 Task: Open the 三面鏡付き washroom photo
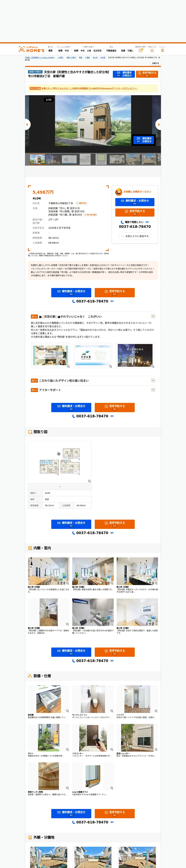coord(49,612)
